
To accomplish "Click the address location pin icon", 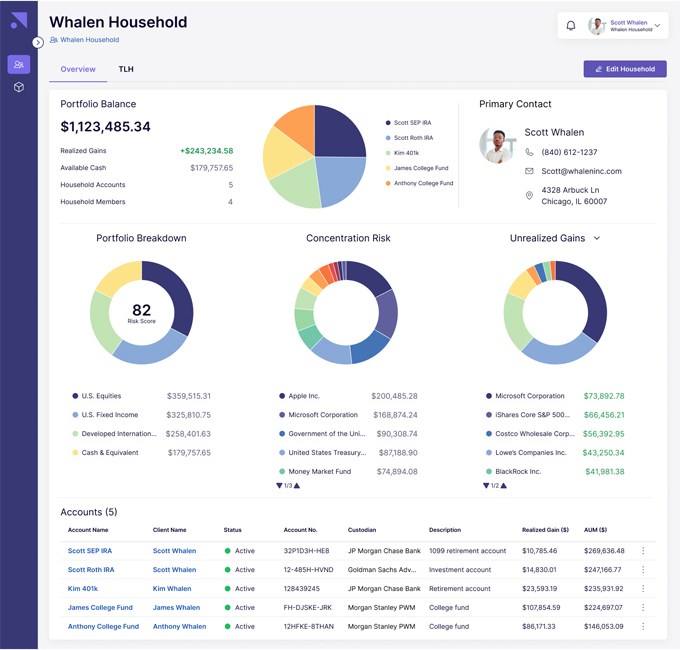I will point(529,195).
